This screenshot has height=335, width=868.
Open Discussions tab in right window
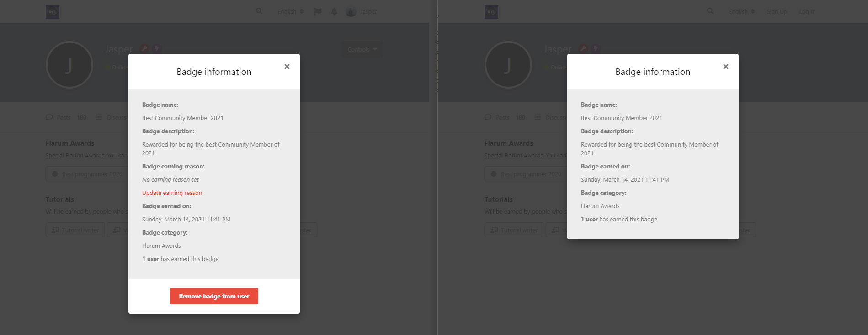551,117
